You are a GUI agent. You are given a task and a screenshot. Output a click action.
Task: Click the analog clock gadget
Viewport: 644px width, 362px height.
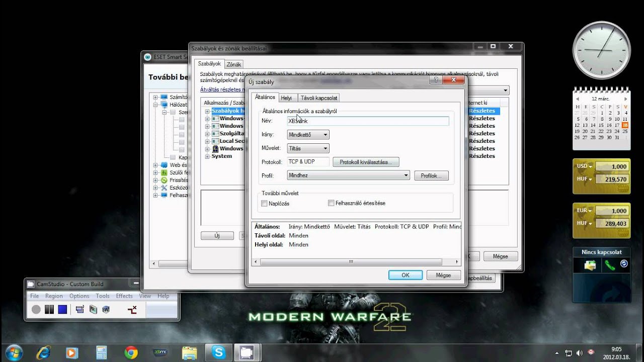[x=602, y=50]
